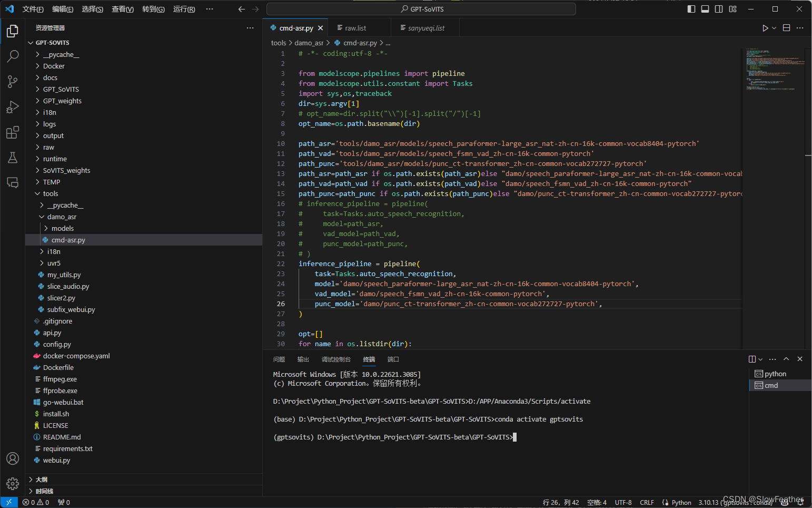Customize layout from title bar icon
Viewport: 812px width, 508px height.
click(732, 9)
